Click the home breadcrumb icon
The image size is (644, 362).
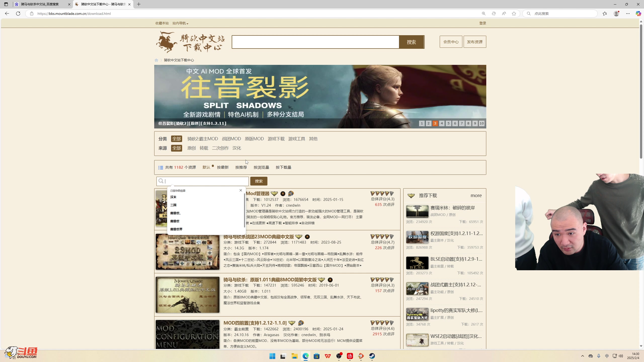(x=156, y=60)
